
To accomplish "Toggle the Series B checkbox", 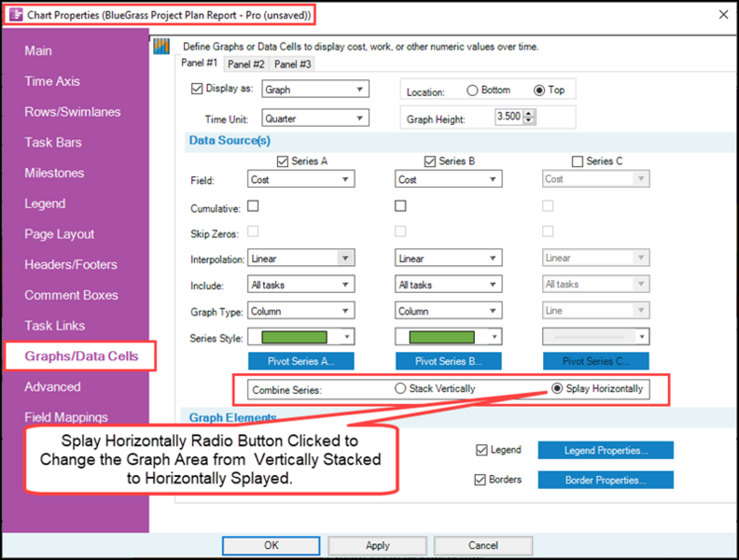I will (x=430, y=161).
